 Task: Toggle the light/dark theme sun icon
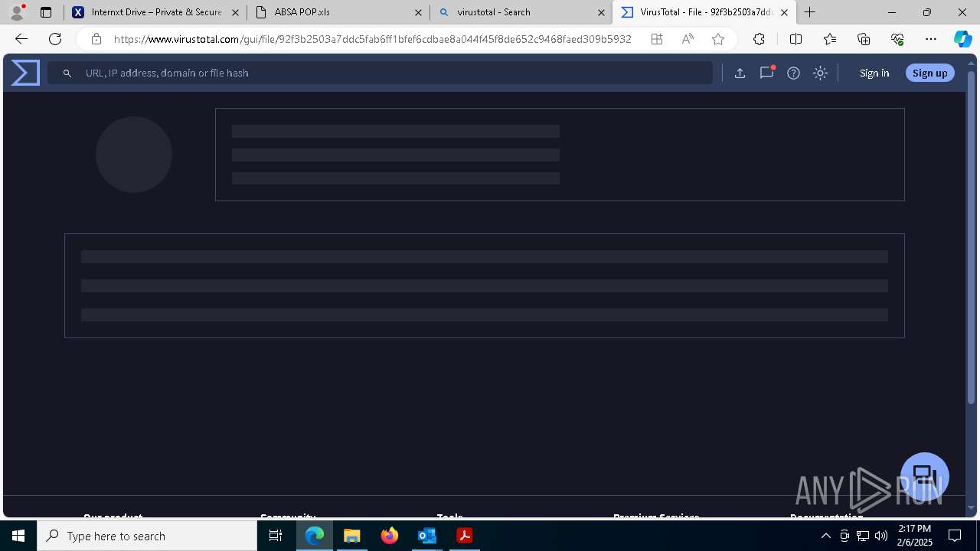click(x=820, y=73)
